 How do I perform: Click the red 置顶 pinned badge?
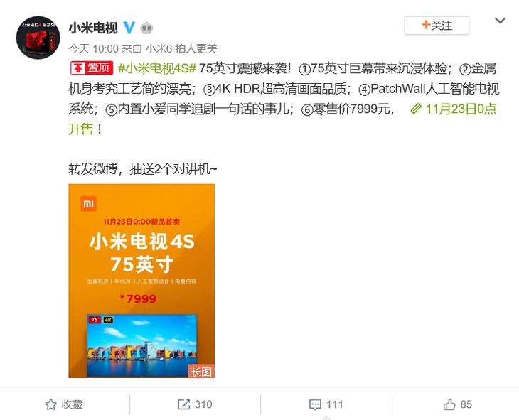(x=92, y=68)
